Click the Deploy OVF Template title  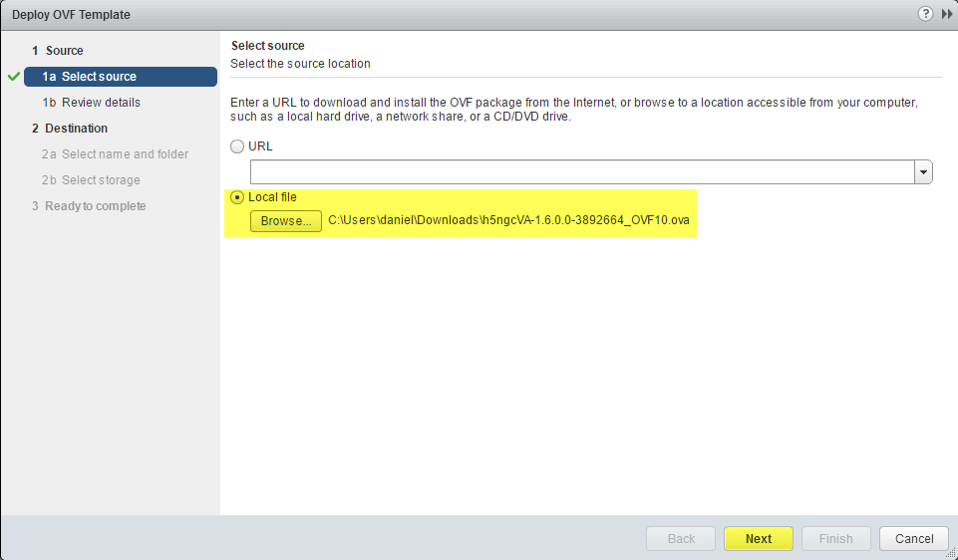pos(71,15)
